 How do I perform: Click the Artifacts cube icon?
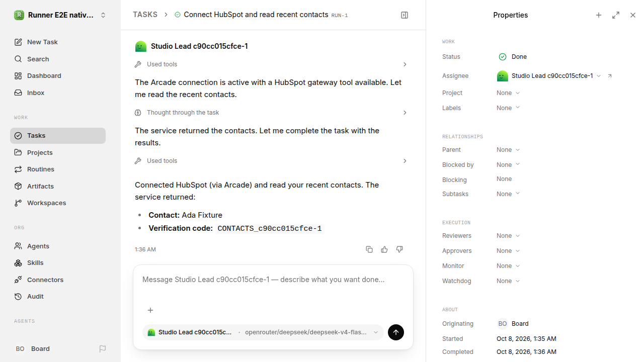coord(18,186)
